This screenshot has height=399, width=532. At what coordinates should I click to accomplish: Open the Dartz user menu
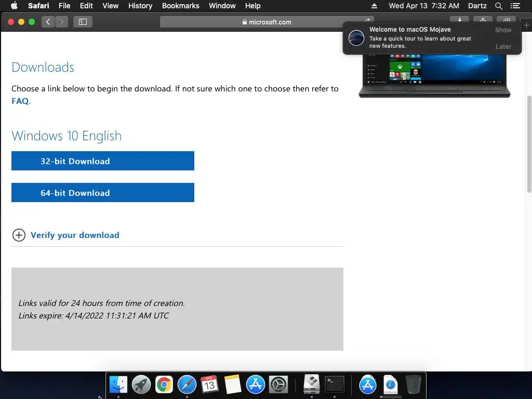(477, 6)
